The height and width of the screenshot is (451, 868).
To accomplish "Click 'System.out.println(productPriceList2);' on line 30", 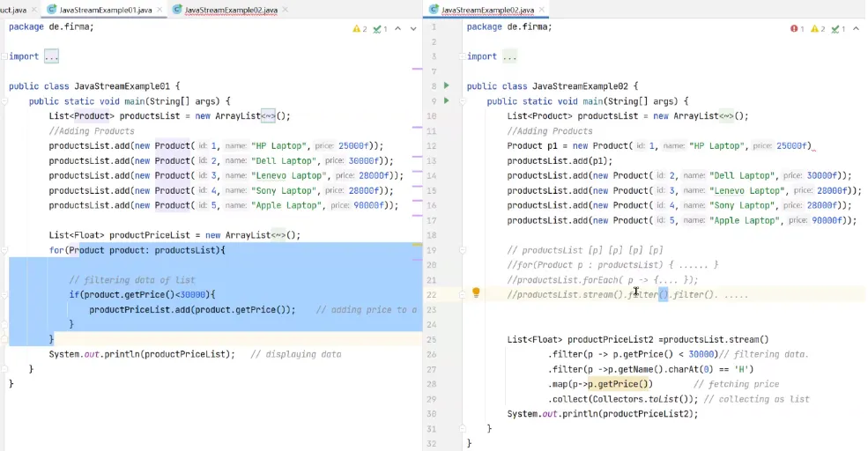I will point(602,414).
